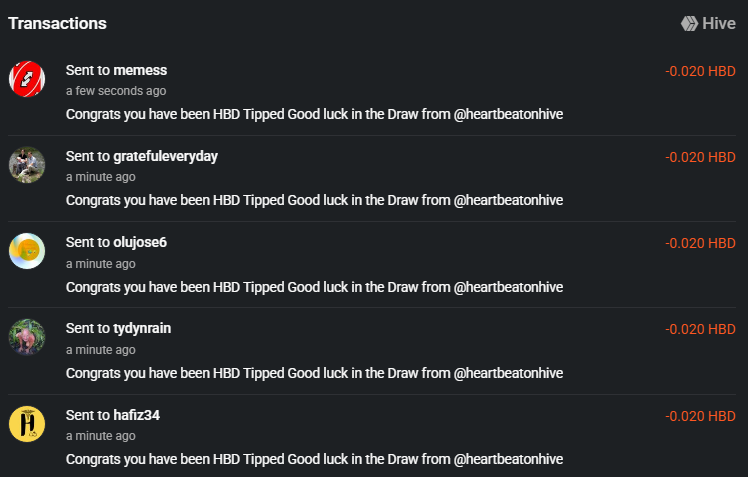
Task: Click tydynrain's avatar photo
Action: tap(27, 337)
